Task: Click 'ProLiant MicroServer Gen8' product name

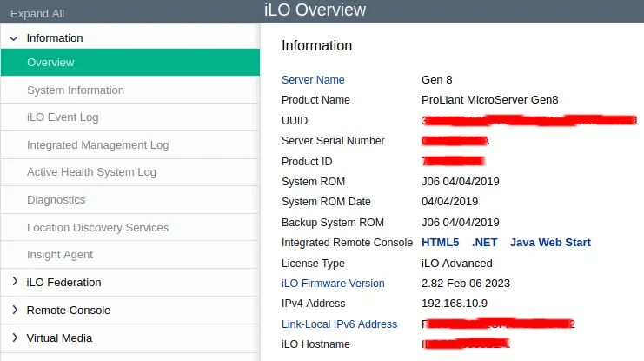Action: 490,100
